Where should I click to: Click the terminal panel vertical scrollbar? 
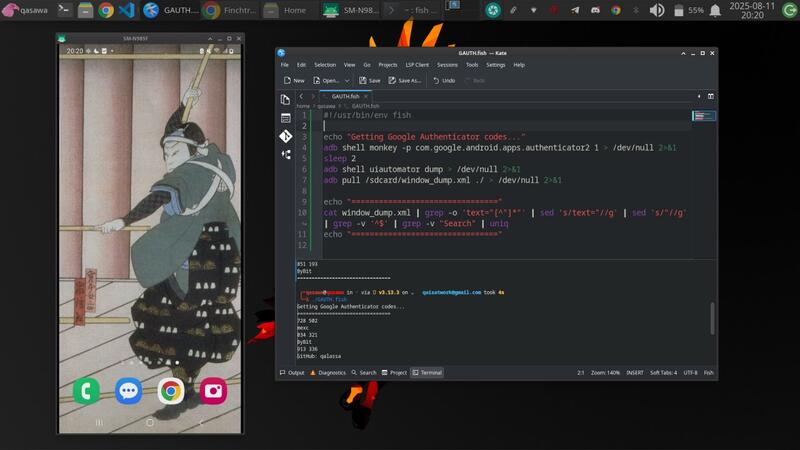coord(712,320)
